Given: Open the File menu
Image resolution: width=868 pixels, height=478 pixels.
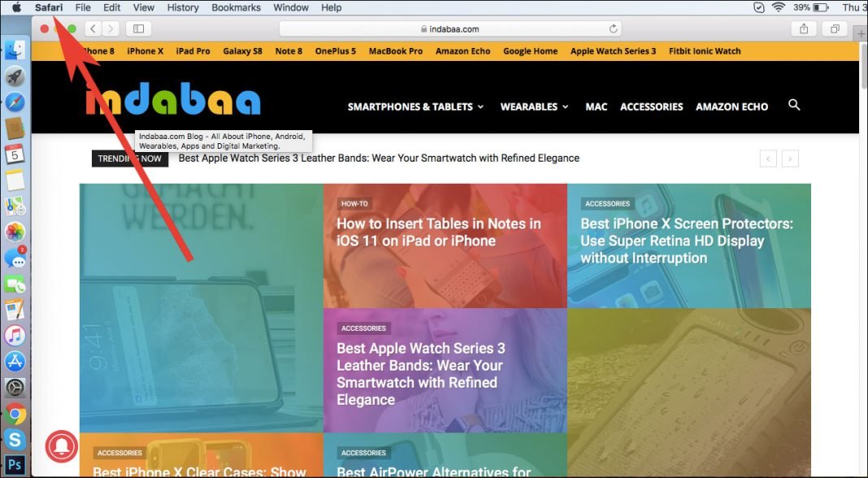Looking at the screenshot, I should (x=82, y=7).
